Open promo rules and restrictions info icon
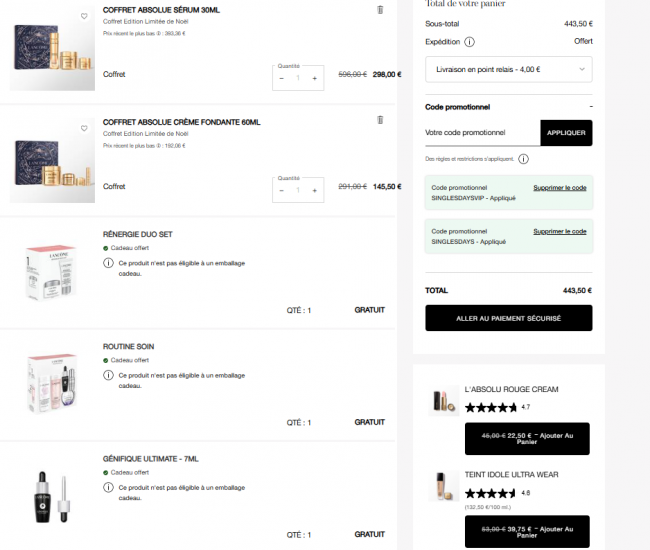The image size is (650, 550). coord(523,159)
